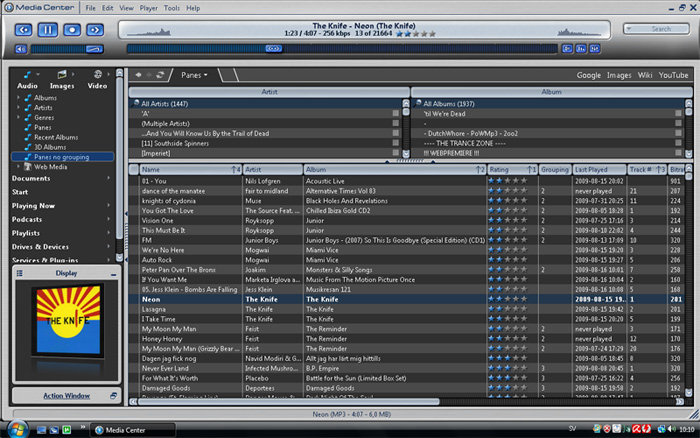The width and height of the screenshot is (700, 438).
Task: Go back with the navigation arrow
Action: [138, 75]
